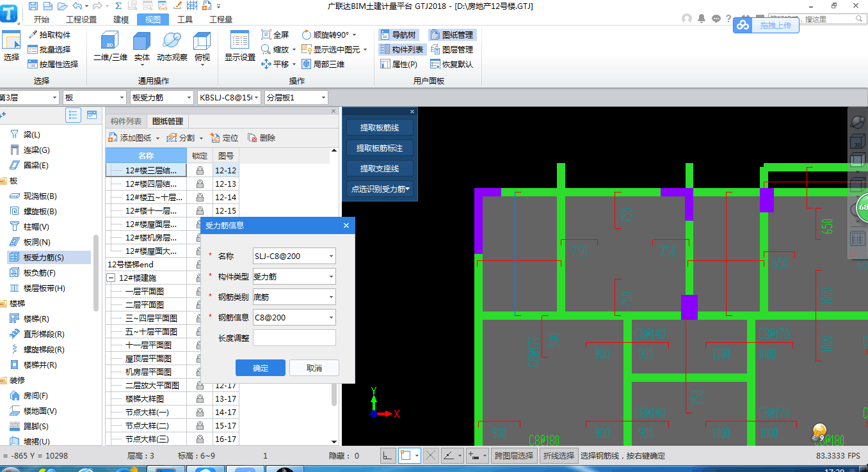Click 取消 in 受力筋信息 dialog
This screenshot has height=472, width=868.
point(314,368)
